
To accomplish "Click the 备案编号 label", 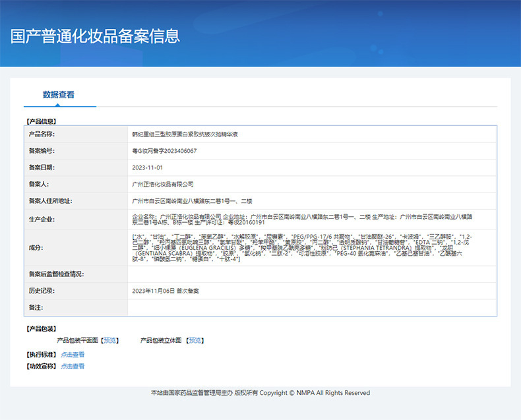I will tap(42, 151).
